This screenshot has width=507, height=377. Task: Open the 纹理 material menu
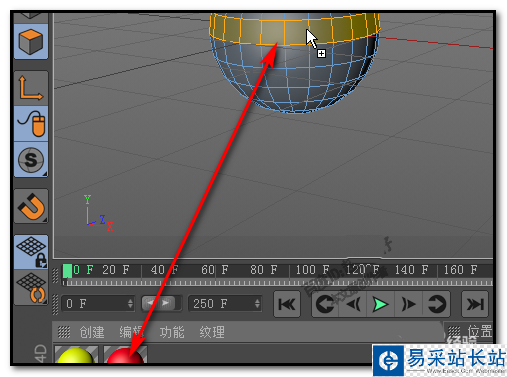[x=212, y=332]
